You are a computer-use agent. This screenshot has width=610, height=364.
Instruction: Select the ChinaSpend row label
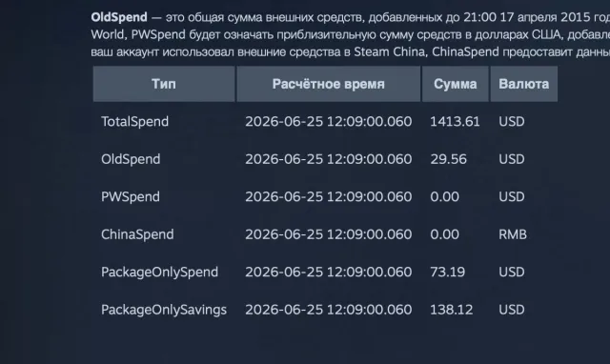137,234
